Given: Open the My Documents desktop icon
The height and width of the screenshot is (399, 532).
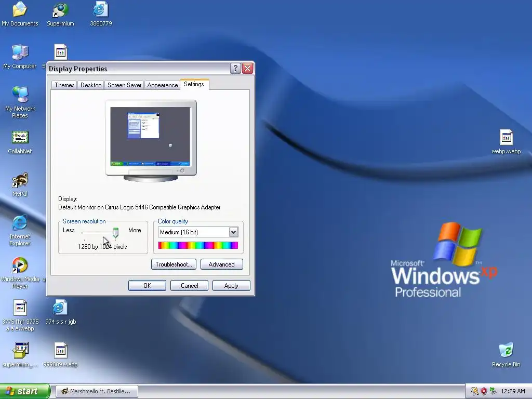Looking at the screenshot, I should (20, 14).
